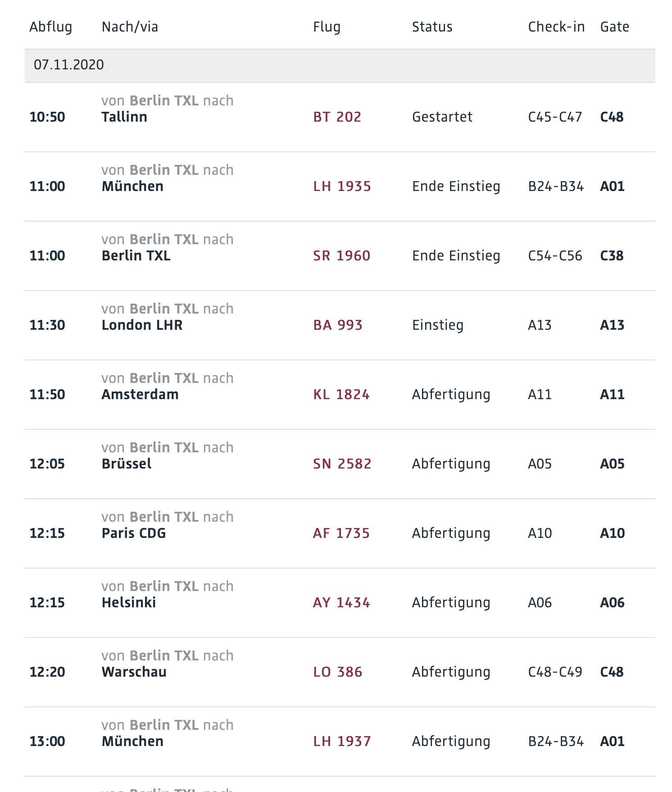The height and width of the screenshot is (792, 672).
Task: Open flight BA 993 to London
Action: click(338, 325)
